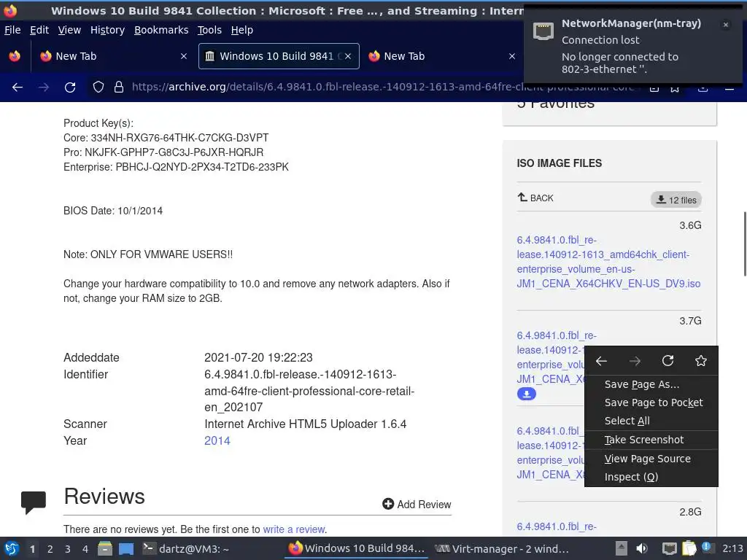Open the File menu
Viewport: 747px width, 560px height.
click(12, 30)
